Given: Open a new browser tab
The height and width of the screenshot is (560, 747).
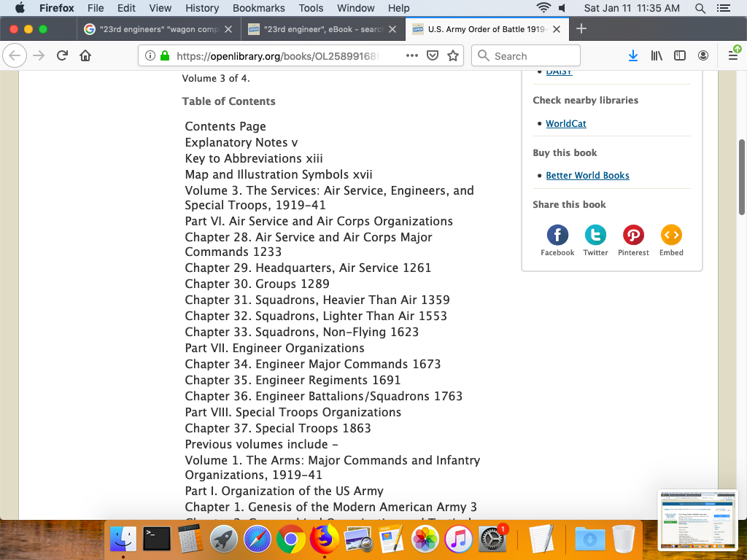Looking at the screenshot, I should click(x=581, y=29).
